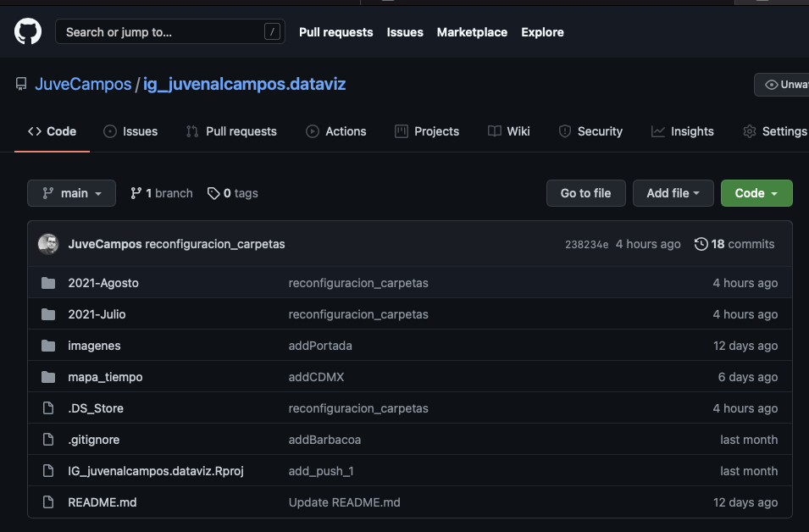Screen dimensions: 809x532
Task: Click the commit history clock icon
Action: (701, 244)
